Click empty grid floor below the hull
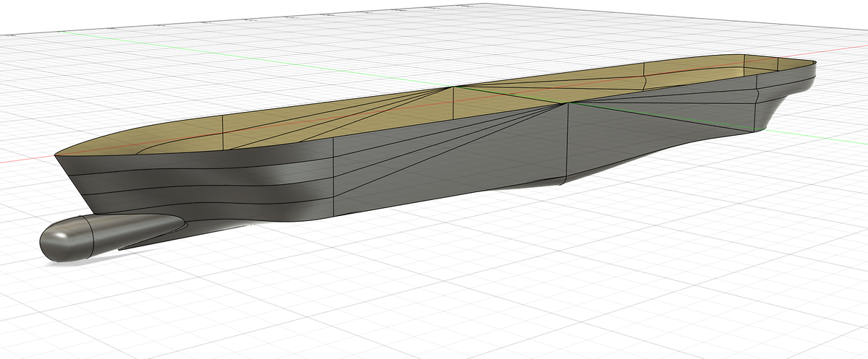 (x=434, y=289)
